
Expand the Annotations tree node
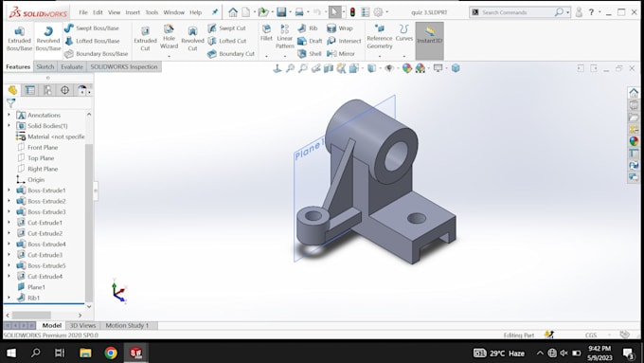9,115
